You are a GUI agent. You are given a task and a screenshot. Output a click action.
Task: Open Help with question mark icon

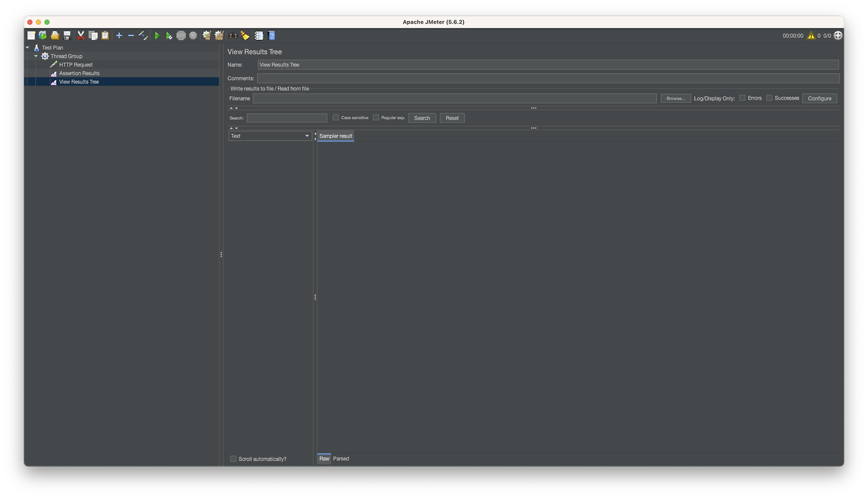click(x=271, y=35)
